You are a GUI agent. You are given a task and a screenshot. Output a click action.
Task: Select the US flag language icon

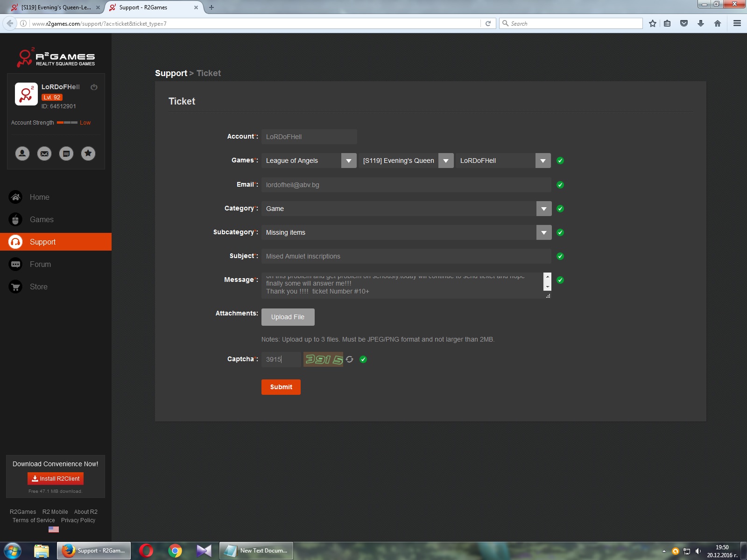click(54, 530)
